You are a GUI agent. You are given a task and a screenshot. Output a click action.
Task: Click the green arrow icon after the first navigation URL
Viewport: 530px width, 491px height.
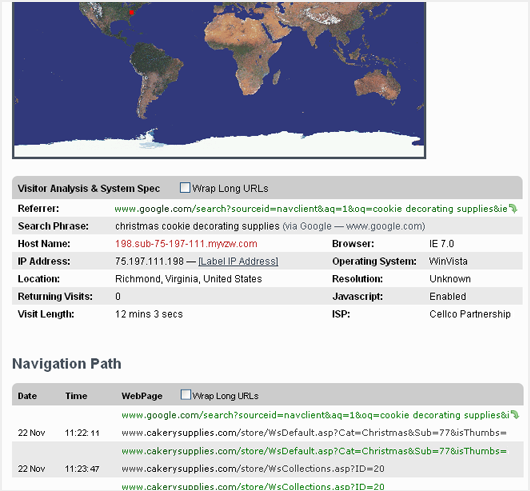[x=514, y=415]
